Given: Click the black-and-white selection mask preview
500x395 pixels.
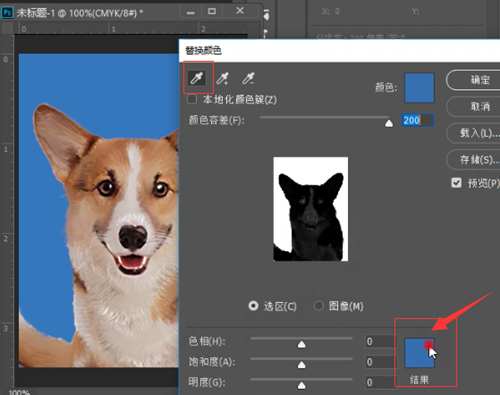Looking at the screenshot, I should [311, 209].
